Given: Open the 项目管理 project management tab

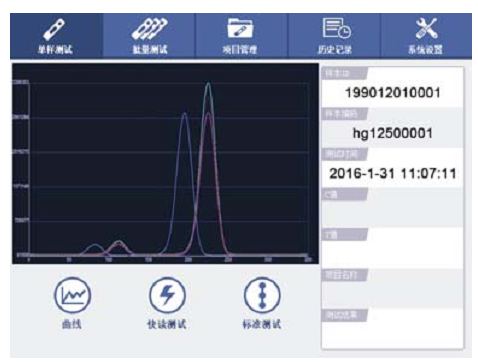Looking at the screenshot, I should 241,36.
